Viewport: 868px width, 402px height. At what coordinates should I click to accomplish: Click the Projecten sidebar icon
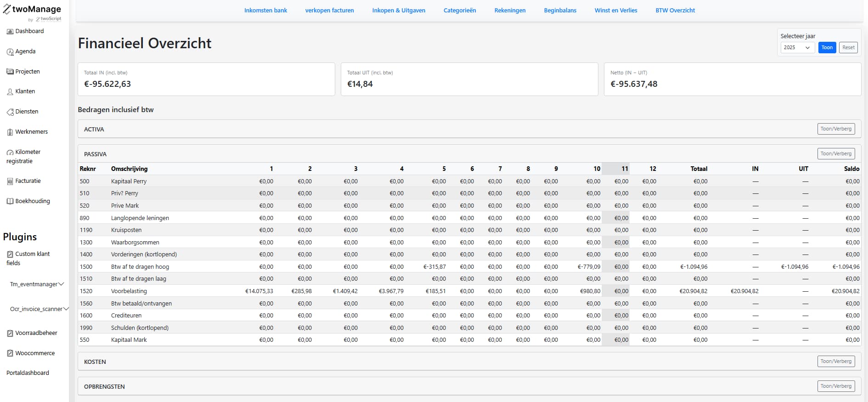coord(10,72)
